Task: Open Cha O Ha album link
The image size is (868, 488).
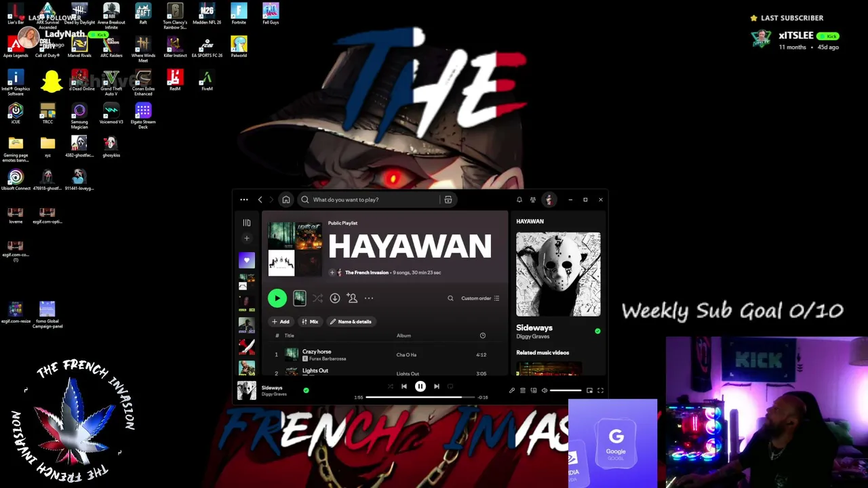Action: click(406, 355)
